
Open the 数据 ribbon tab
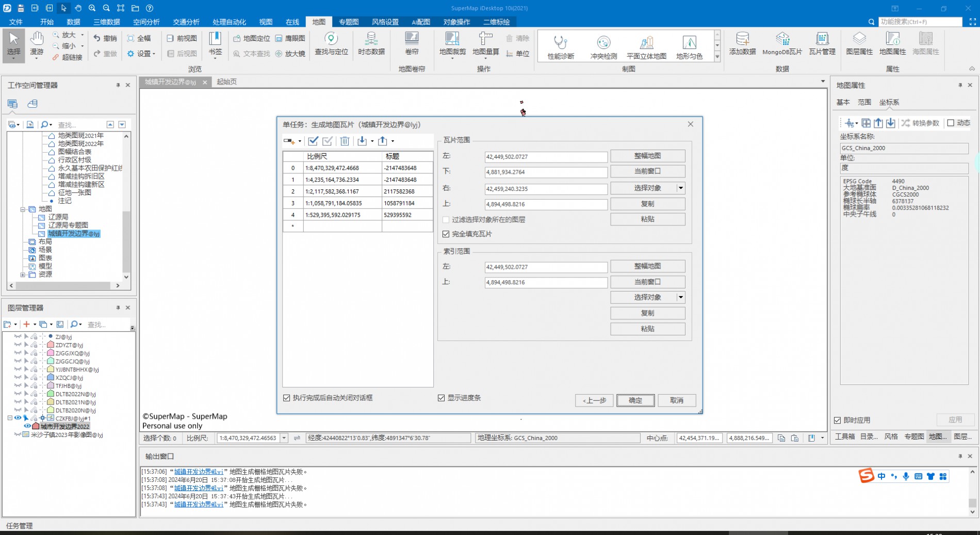73,22
